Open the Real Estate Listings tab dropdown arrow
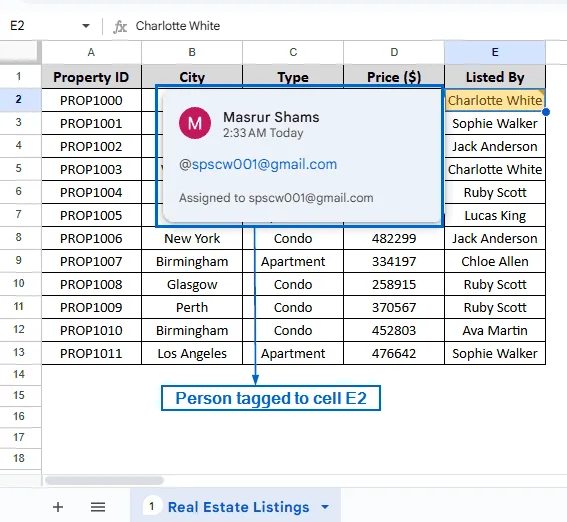Image resolution: width=567 pixels, height=522 pixels. click(325, 507)
